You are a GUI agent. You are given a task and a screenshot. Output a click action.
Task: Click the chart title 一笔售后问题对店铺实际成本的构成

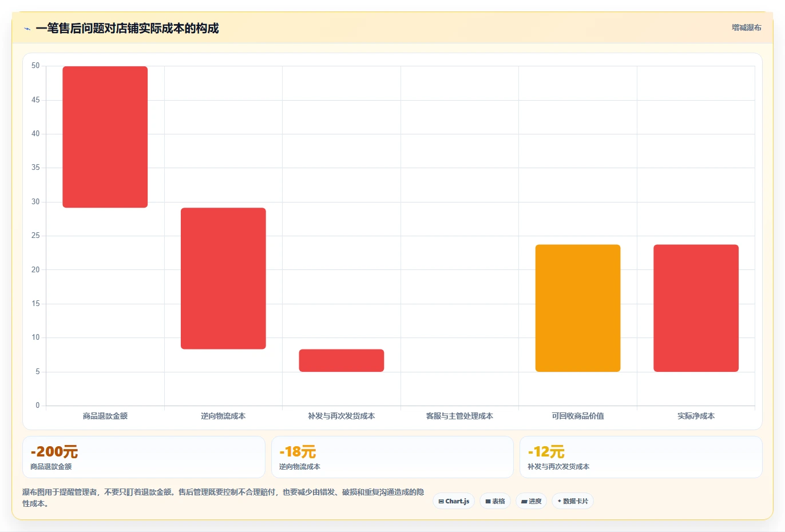pos(127,29)
